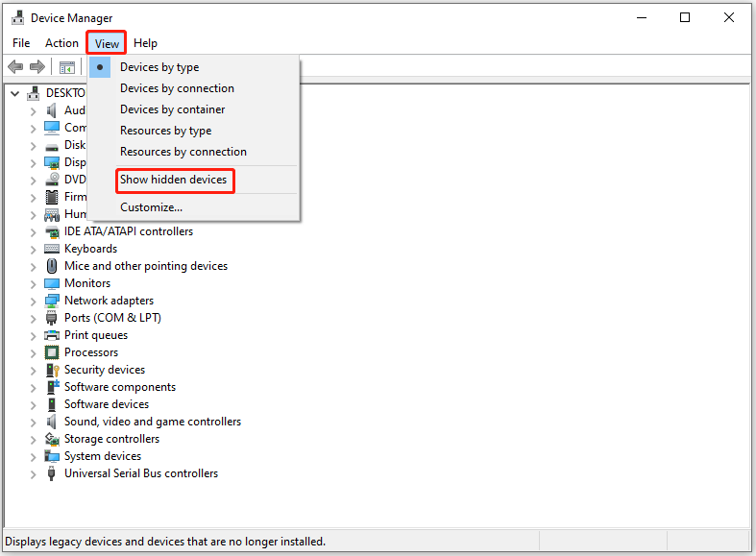Click the System devices folder icon
The height and width of the screenshot is (556, 756).
[x=52, y=456]
